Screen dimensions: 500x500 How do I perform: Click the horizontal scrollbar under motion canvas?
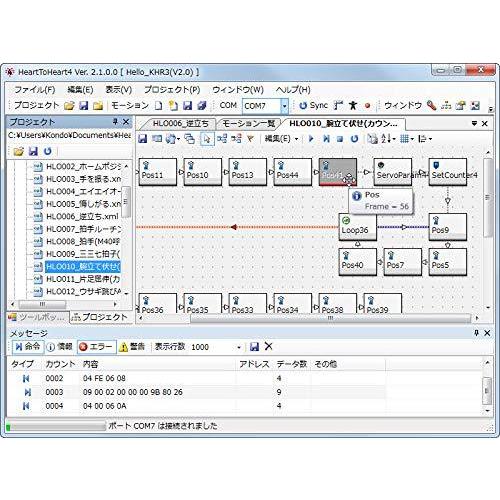coord(330,318)
